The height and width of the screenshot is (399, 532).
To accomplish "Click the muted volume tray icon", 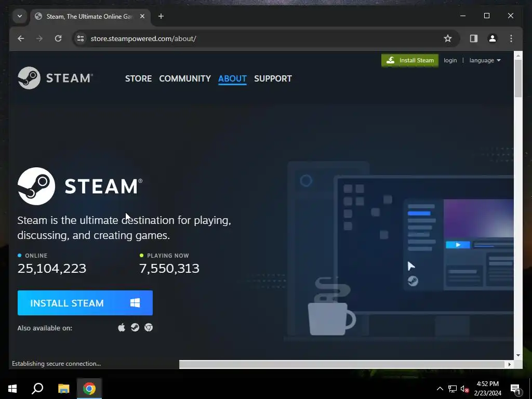I will pyautogui.click(x=465, y=389).
